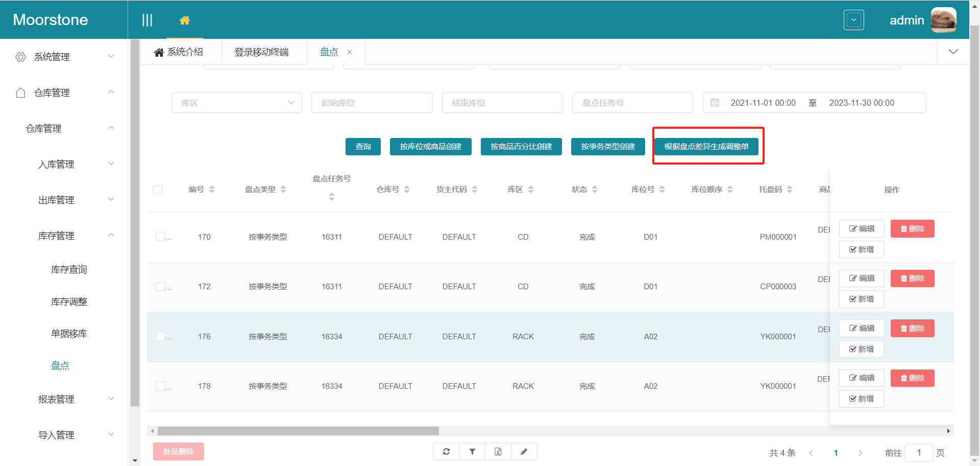This screenshot has height=466, width=980.
Task: Click the horizontal table scrollbar thumb
Action: (x=298, y=431)
